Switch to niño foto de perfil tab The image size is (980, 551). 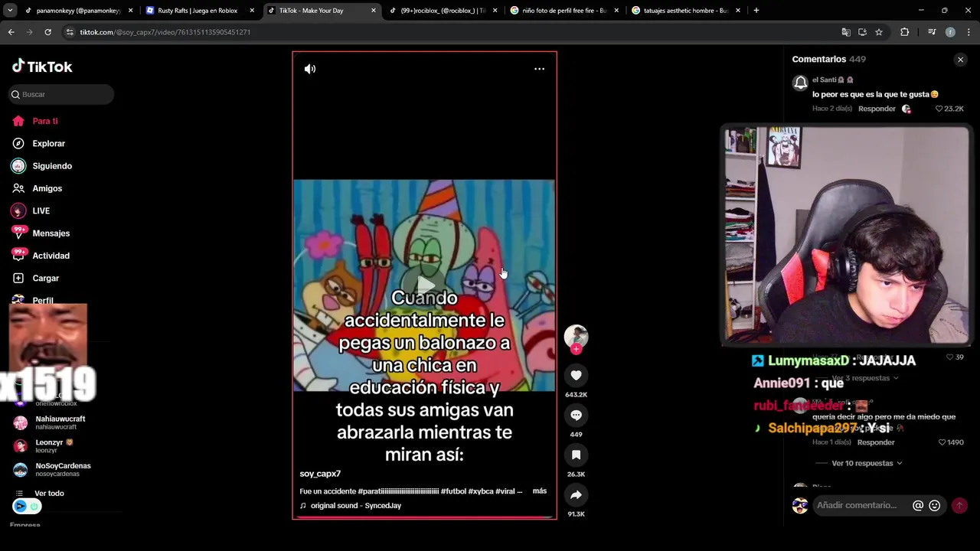tap(564, 11)
